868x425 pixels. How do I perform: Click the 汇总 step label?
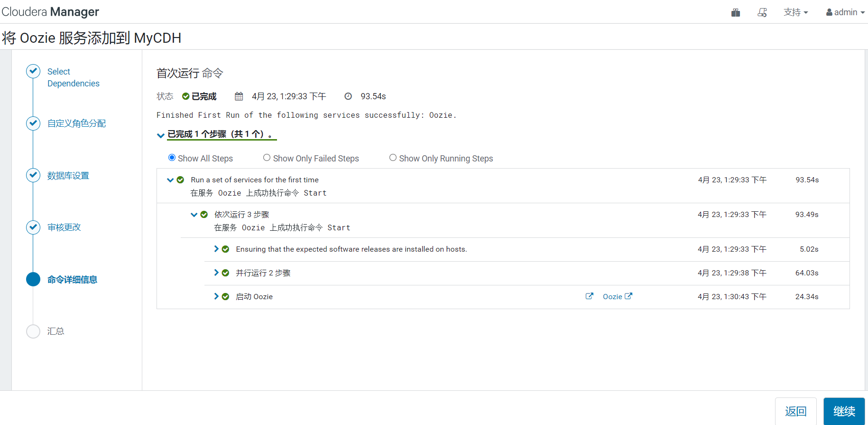pyautogui.click(x=56, y=331)
